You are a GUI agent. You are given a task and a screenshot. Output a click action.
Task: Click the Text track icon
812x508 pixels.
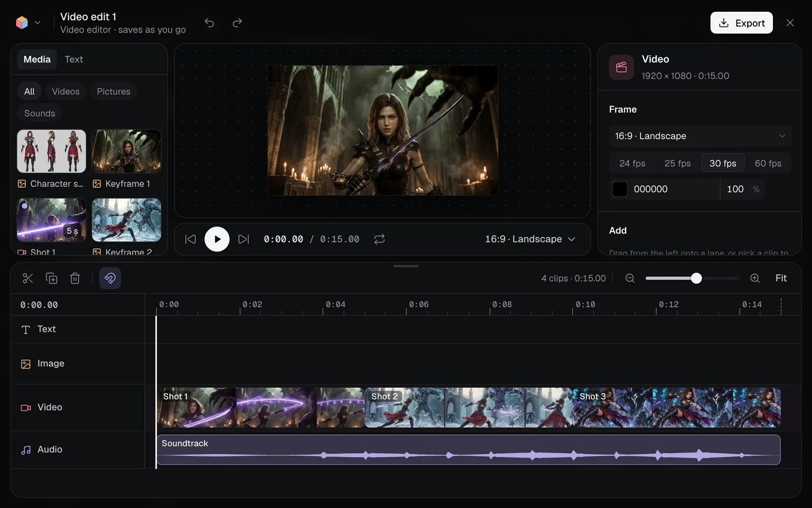click(x=26, y=330)
